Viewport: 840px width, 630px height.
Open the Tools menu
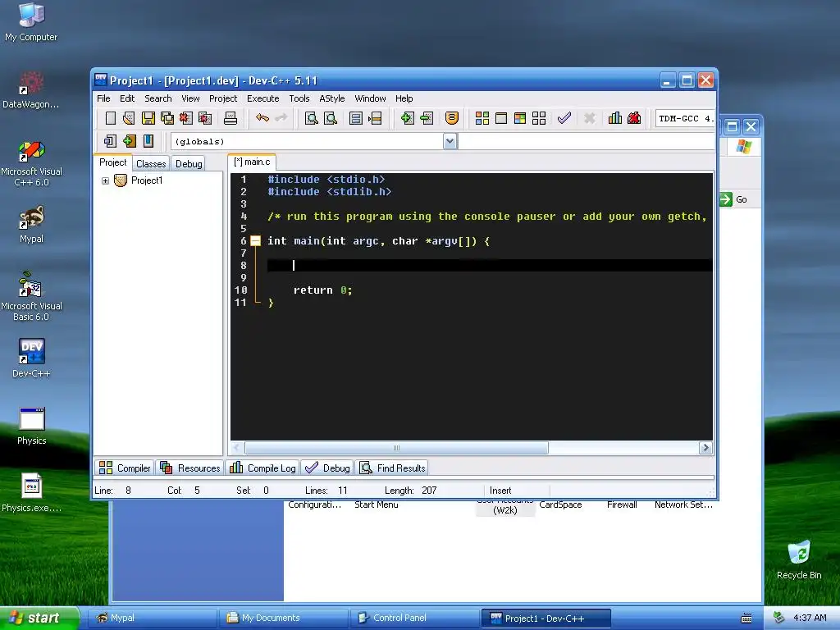[299, 98]
